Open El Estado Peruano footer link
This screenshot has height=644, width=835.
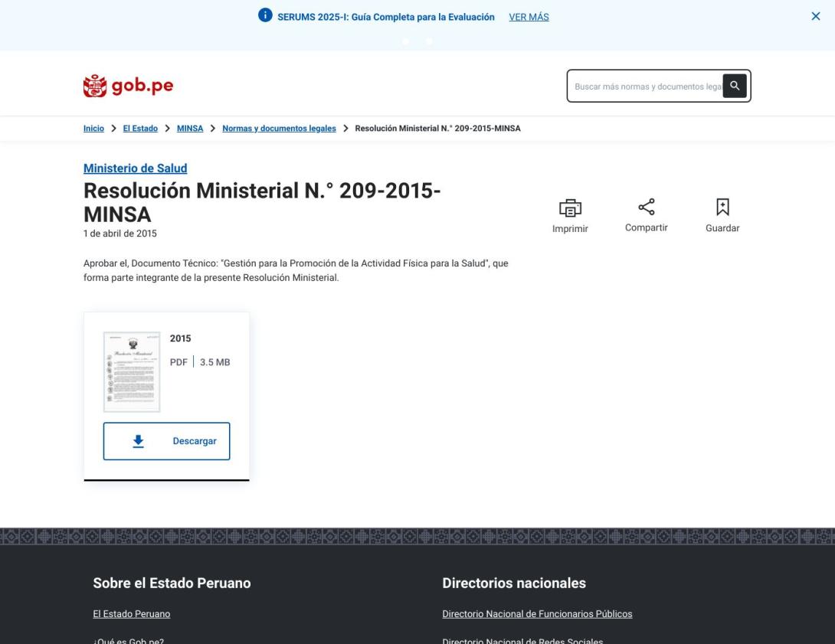pos(131,613)
